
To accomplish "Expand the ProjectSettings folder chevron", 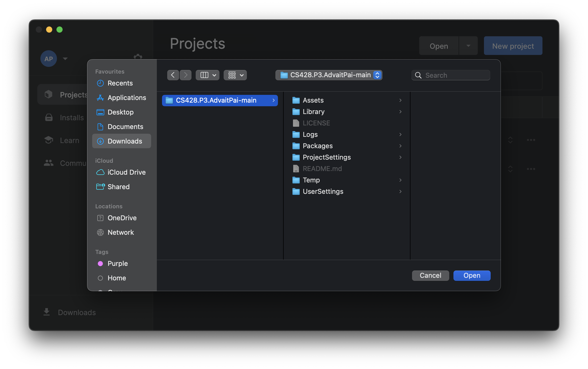I will [x=400, y=157].
